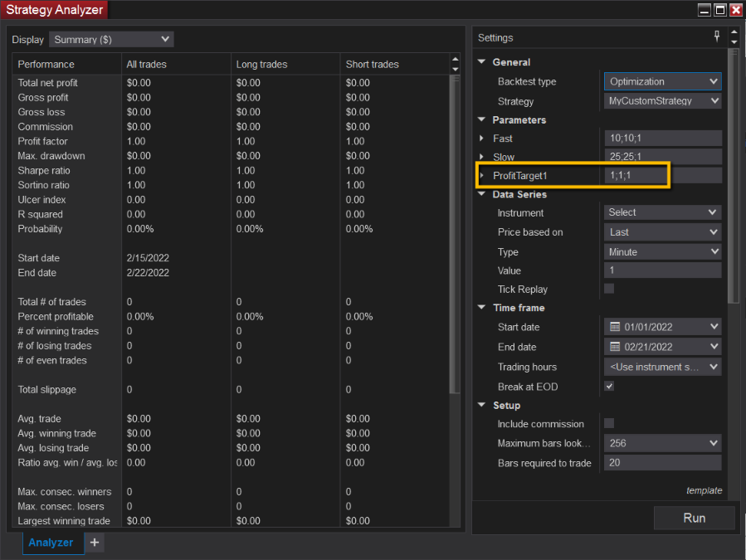The width and height of the screenshot is (746, 560).
Task: Click the performance grid vertical scrollbar
Action: coord(456,234)
